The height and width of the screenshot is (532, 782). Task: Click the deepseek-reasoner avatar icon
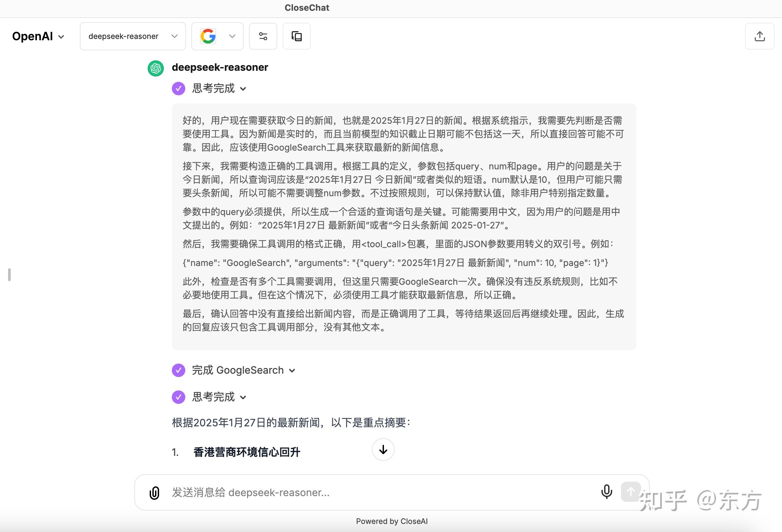[156, 68]
